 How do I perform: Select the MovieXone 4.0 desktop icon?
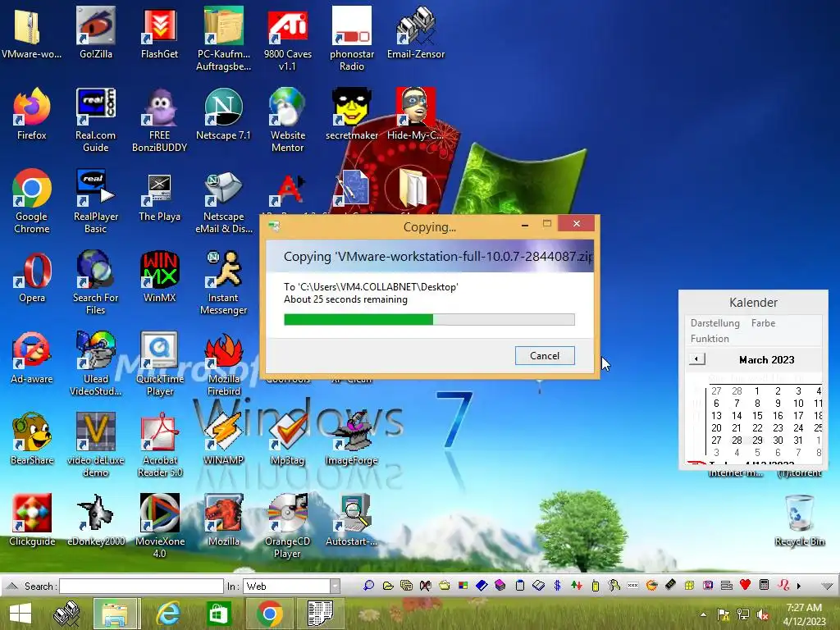pos(159,527)
